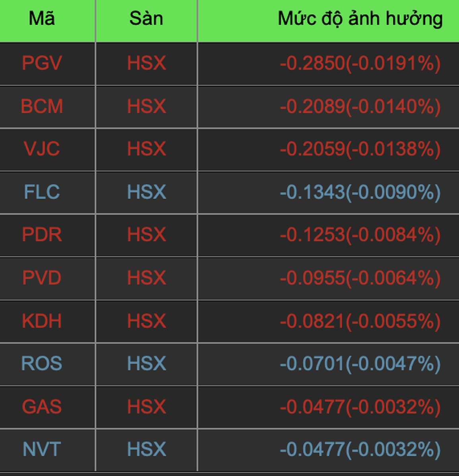Select the PDR ticker

(x=42, y=235)
